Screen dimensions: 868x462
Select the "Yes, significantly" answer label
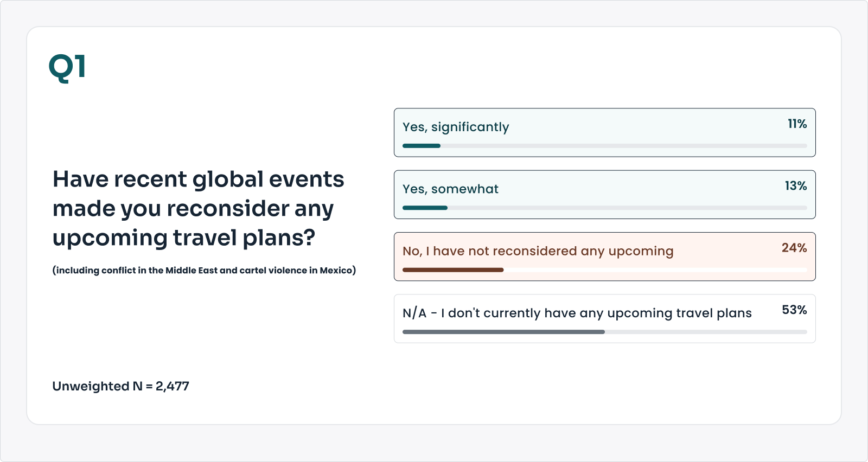(456, 127)
